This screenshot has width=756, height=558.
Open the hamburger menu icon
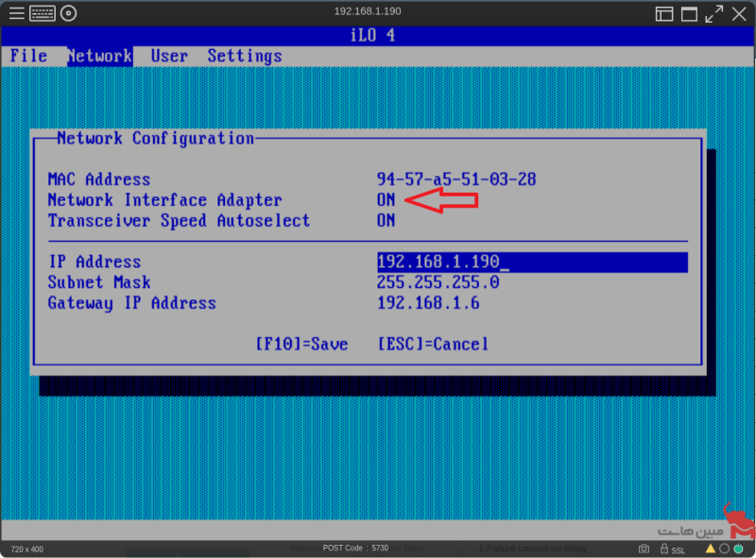[16, 13]
